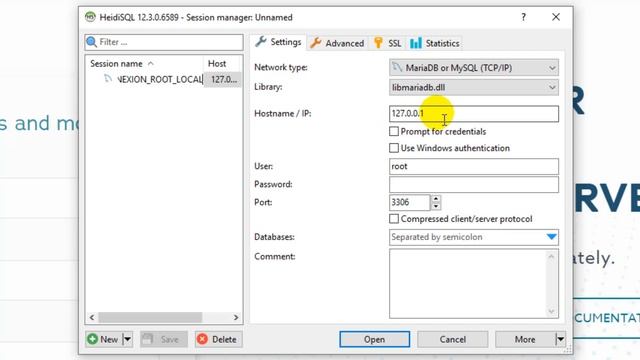The height and width of the screenshot is (360, 640).
Task: Click the key icon on SSL tab
Action: [x=378, y=42]
